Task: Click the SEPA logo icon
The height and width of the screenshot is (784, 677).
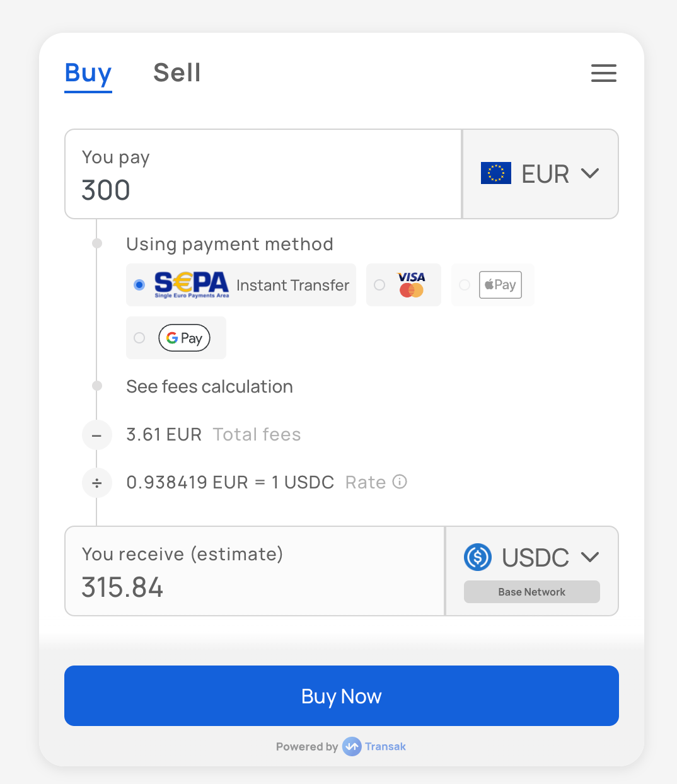Action: (x=192, y=285)
